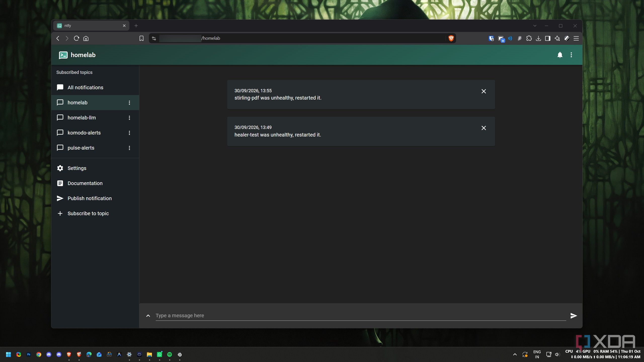Open options menu for homelab topic
Screen dimensions: 644x362
point(129,103)
